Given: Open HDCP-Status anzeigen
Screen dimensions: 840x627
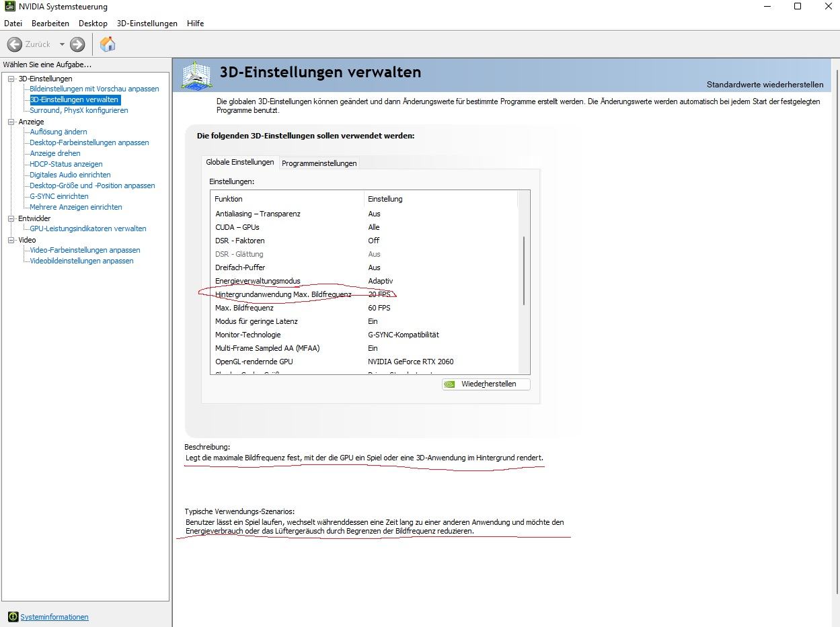Looking at the screenshot, I should tap(66, 164).
